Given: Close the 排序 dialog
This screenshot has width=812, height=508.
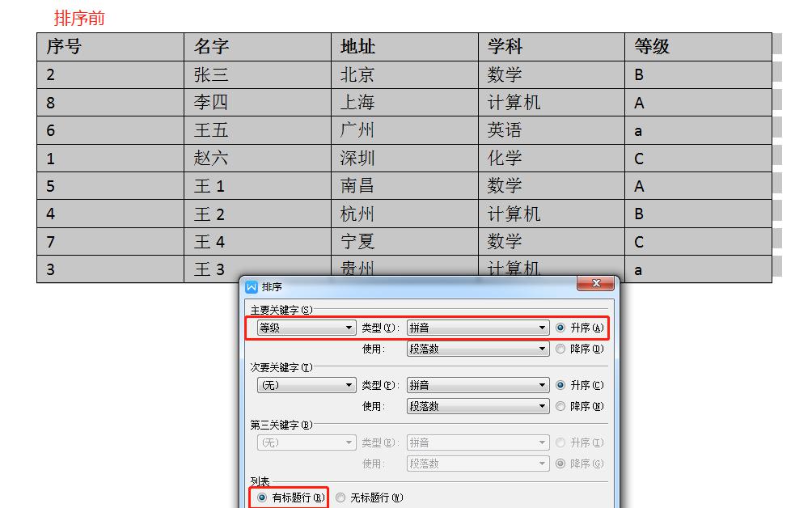Looking at the screenshot, I should (595, 283).
